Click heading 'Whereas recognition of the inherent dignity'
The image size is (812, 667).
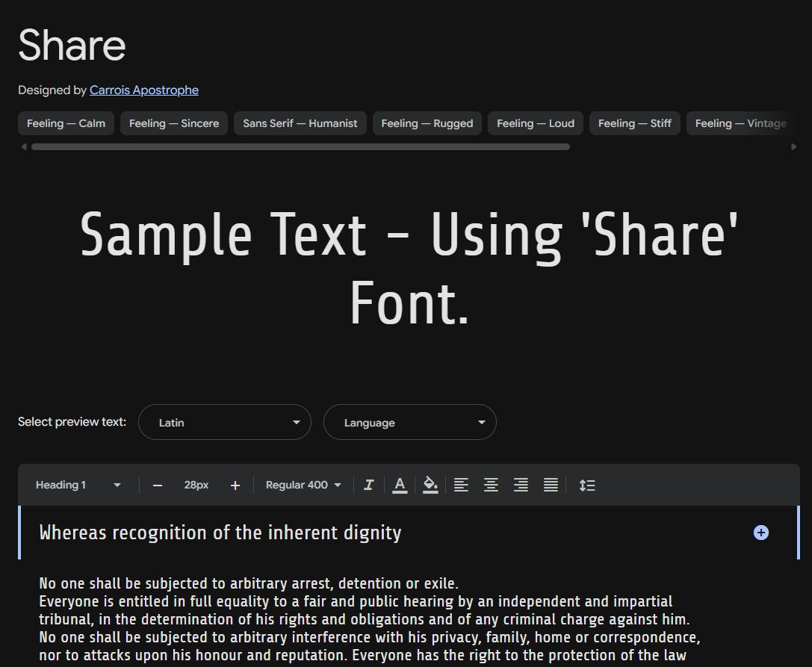tap(220, 533)
